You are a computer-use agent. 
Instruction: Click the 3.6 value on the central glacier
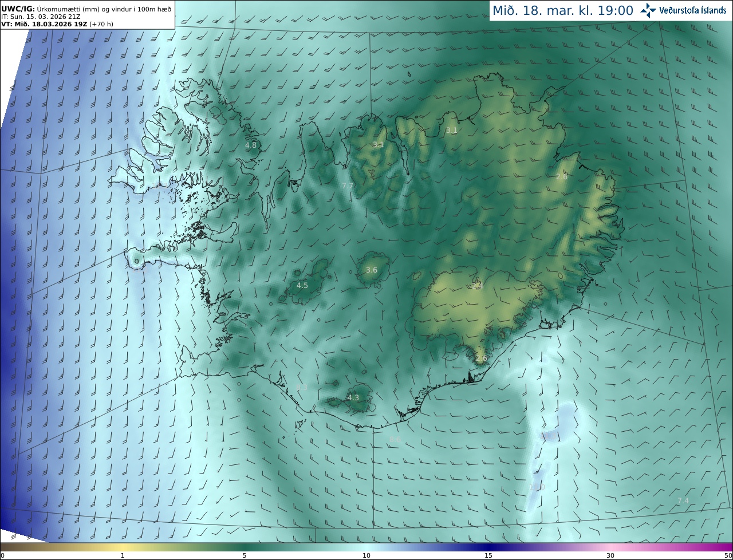(372, 270)
